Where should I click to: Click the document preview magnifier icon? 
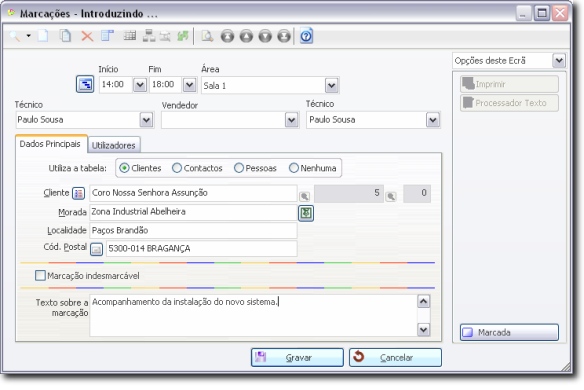207,36
